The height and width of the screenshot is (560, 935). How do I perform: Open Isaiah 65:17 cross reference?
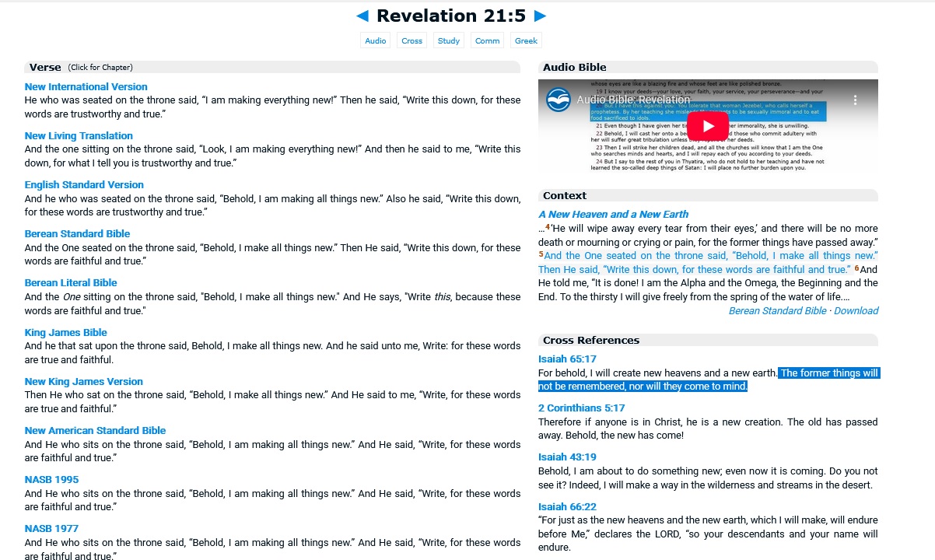pyautogui.click(x=567, y=359)
